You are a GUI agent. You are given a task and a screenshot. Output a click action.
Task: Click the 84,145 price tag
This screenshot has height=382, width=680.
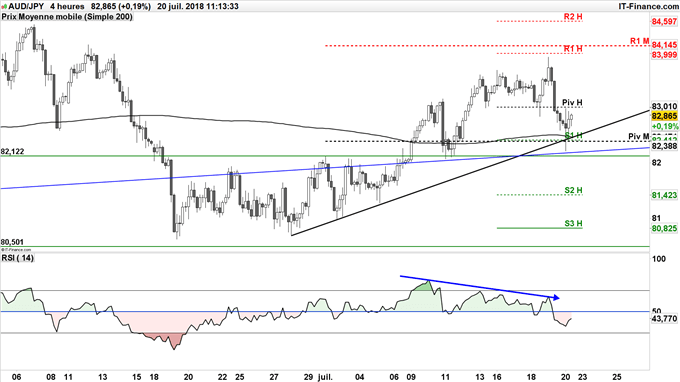pos(664,45)
